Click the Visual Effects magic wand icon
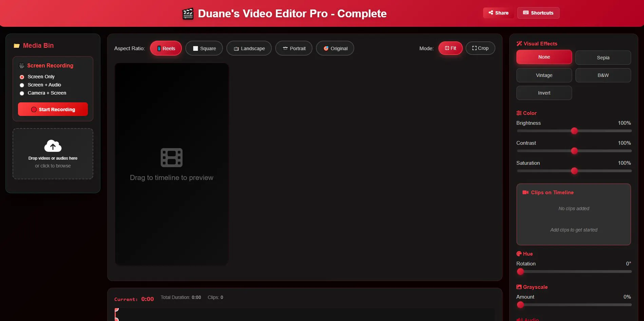This screenshot has height=321, width=644. pyautogui.click(x=519, y=44)
